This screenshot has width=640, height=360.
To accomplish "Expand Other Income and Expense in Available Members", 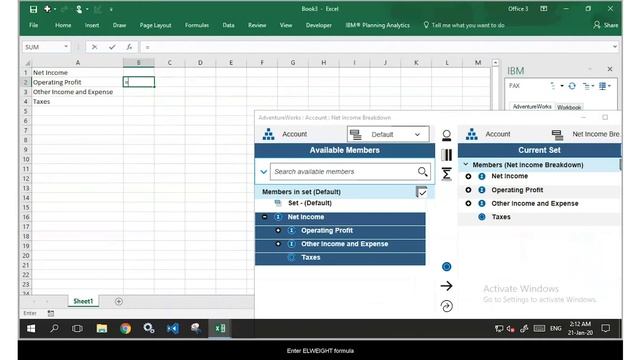I will pos(278,244).
